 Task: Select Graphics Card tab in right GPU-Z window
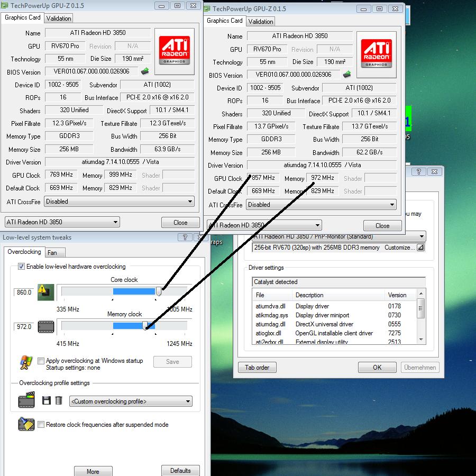224,20
